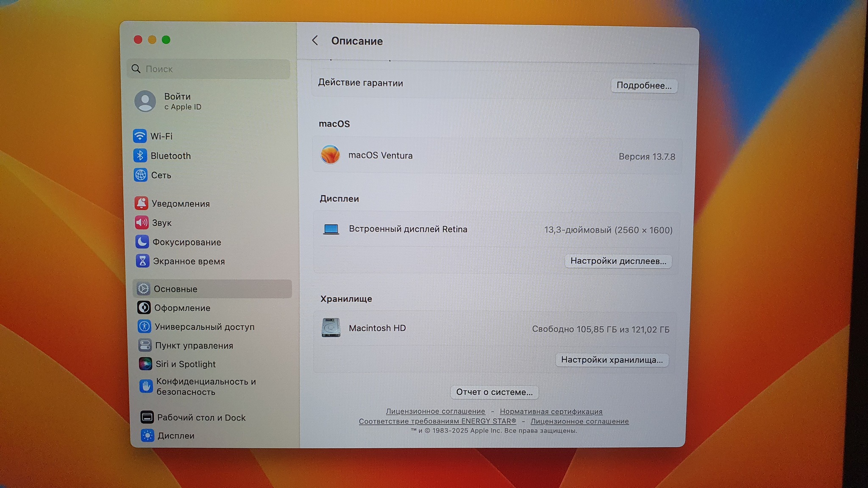Open Privacy and Security section
Viewport: 868px width, 488px height.
206,386
